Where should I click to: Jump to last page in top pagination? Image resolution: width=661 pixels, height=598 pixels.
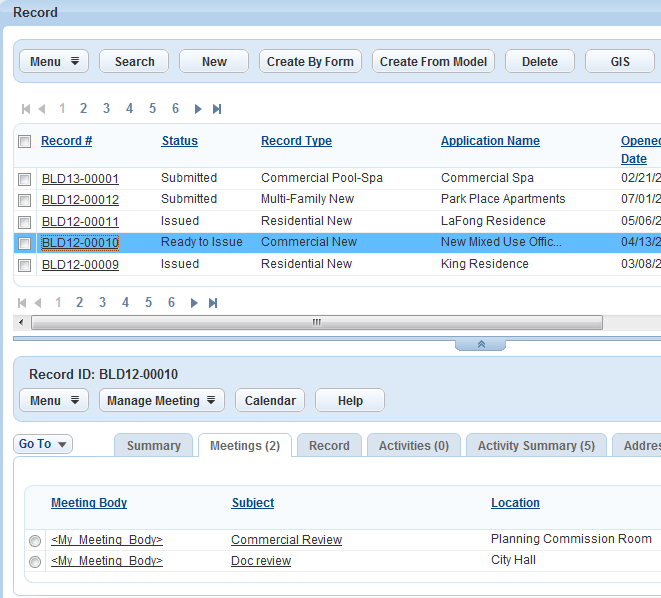217,109
